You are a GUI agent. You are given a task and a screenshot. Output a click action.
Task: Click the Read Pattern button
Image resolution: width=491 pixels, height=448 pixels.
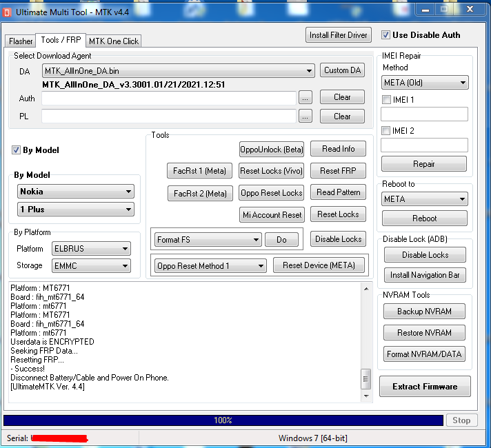click(338, 192)
